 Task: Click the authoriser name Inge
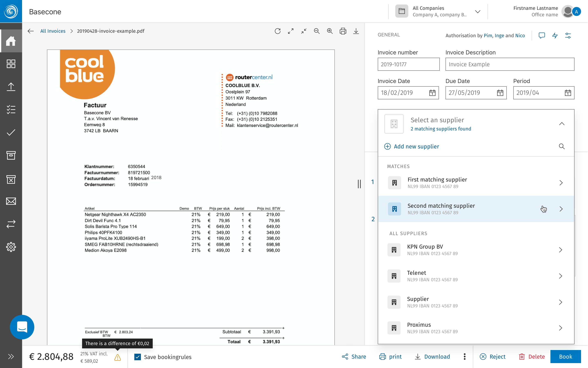pyautogui.click(x=499, y=36)
